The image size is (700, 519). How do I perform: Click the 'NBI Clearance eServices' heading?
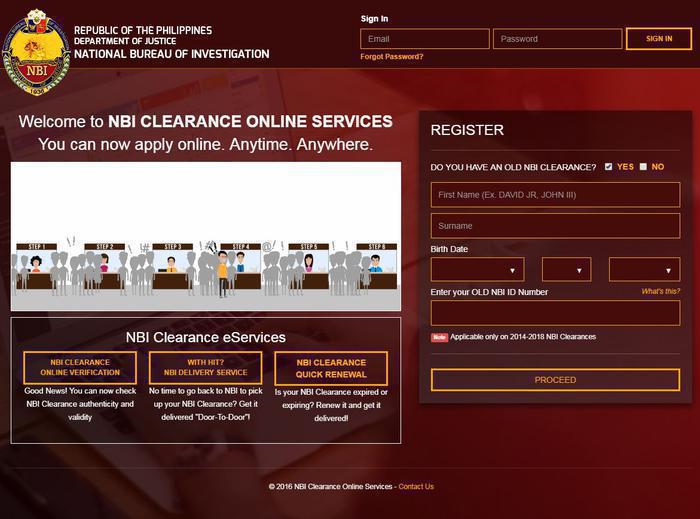[206, 337]
